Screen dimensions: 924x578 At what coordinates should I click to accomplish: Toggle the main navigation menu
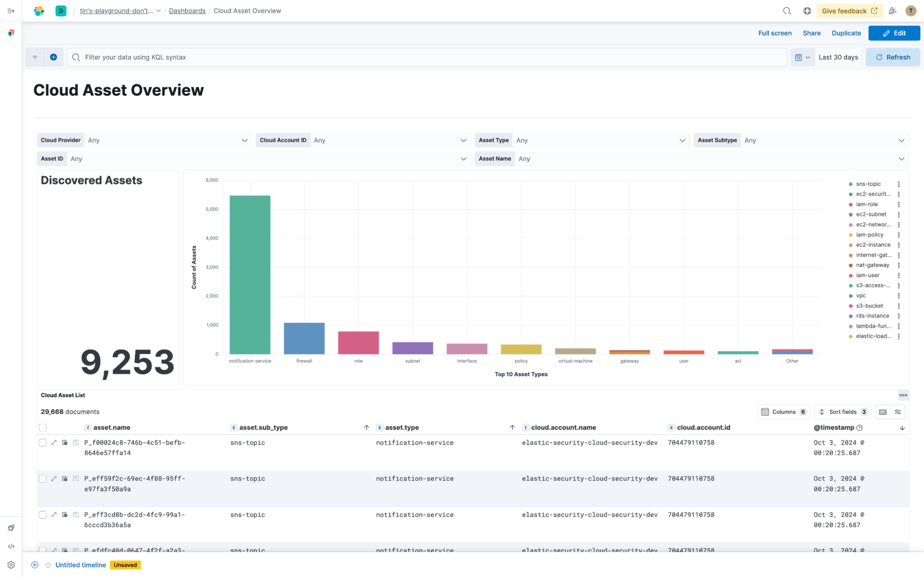point(11,11)
